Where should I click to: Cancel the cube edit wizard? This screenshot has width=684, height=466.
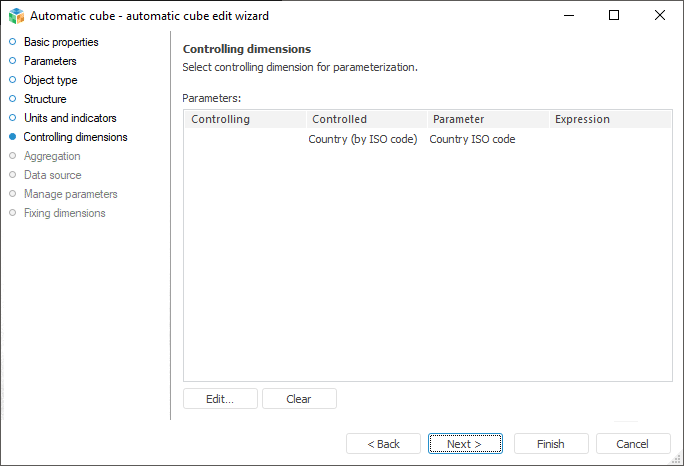pos(632,444)
